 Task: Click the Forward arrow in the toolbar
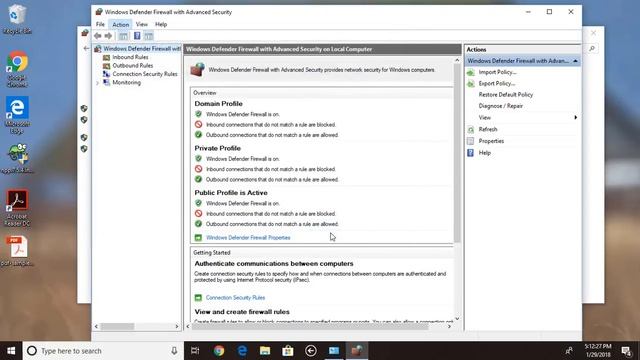click(x=108, y=36)
